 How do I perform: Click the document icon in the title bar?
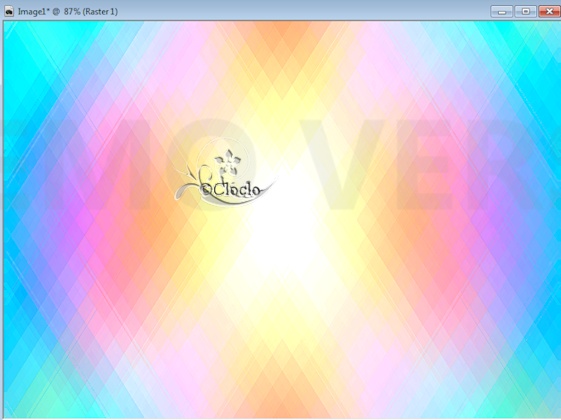click(9, 11)
